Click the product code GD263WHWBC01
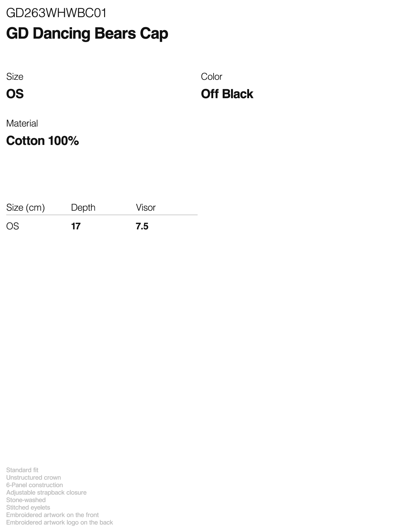399x532 pixels. pos(56,13)
